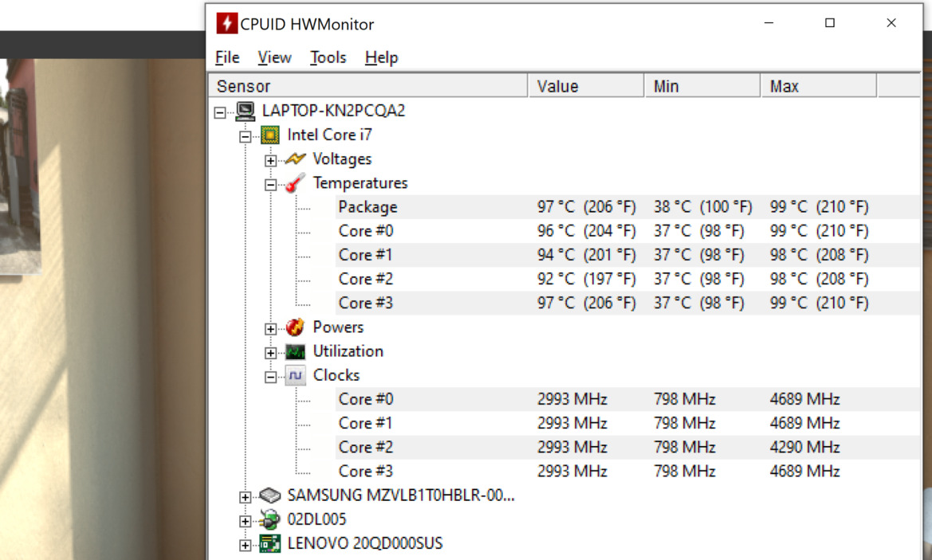Click the Value column header
This screenshot has height=560, width=932.
[x=586, y=86]
